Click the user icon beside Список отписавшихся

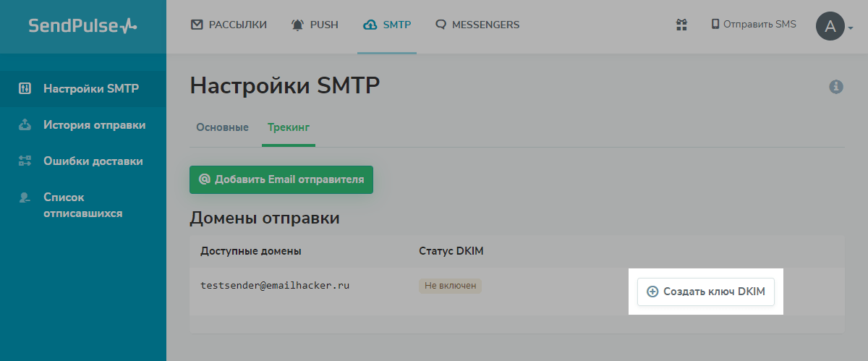25,197
